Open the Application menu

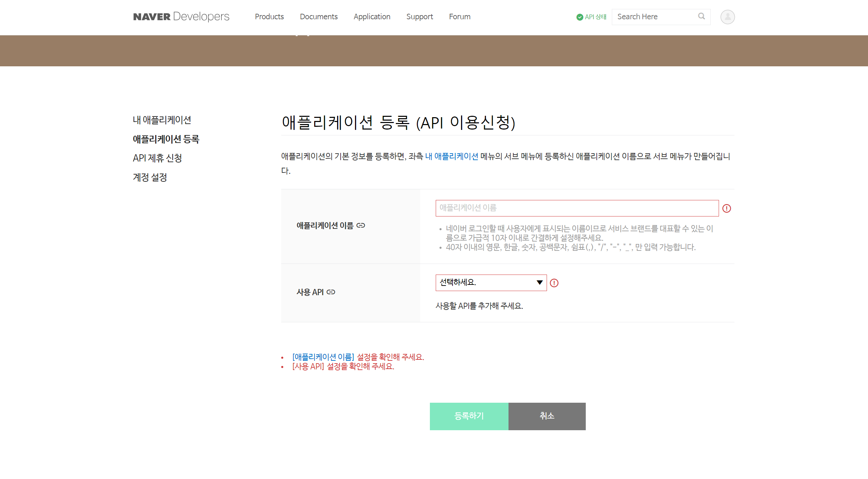point(372,16)
